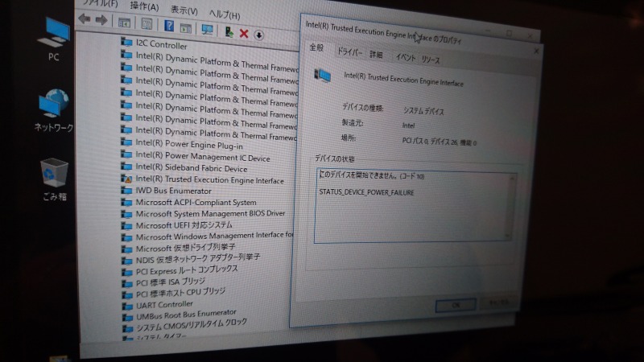644x362 pixels.
Task: Switch to the リソース tab
Action: point(431,60)
